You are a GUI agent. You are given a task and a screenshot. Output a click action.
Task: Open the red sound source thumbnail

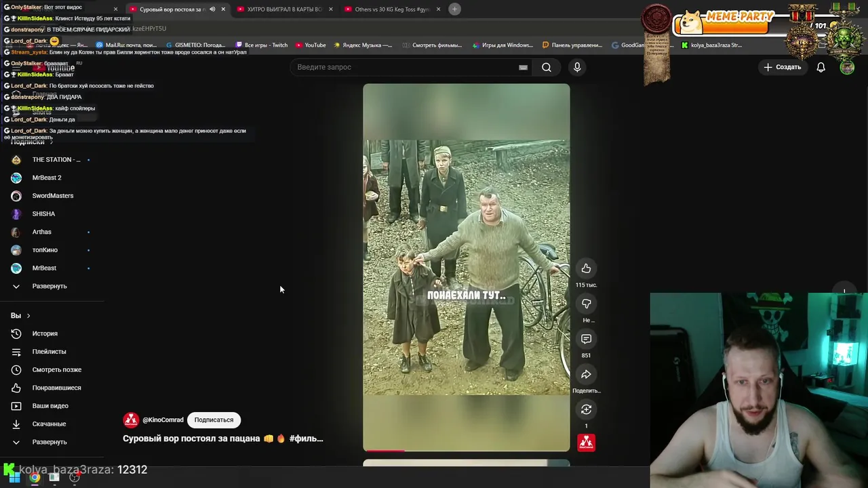click(x=586, y=443)
